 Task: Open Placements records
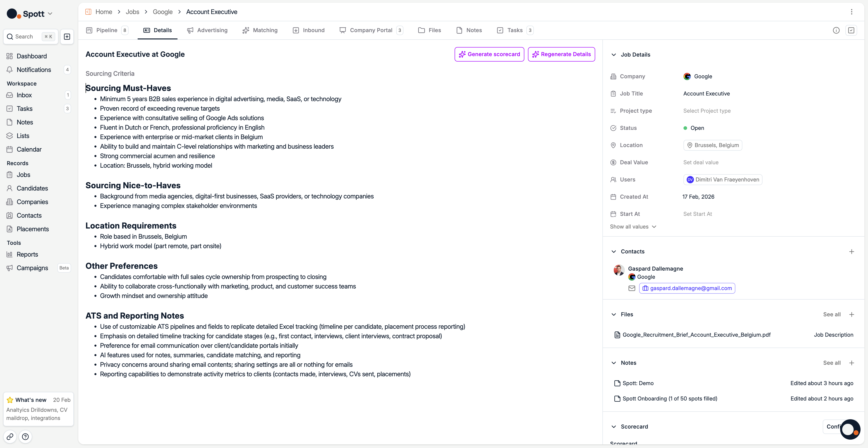click(x=33, y=229)
